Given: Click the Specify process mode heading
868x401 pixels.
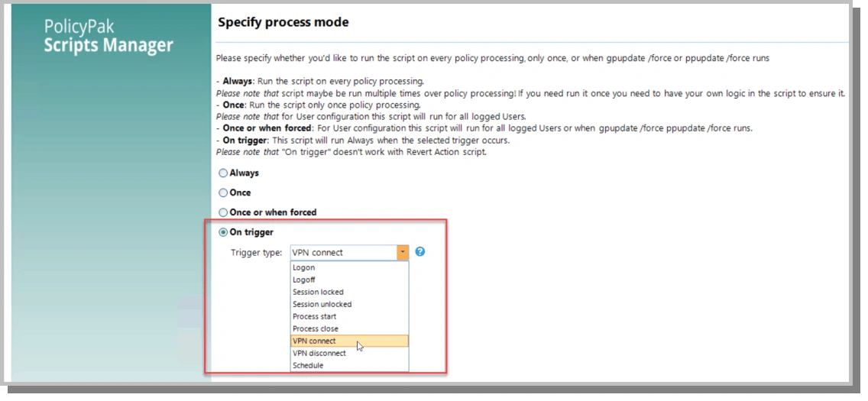Looking at the screenshot, I should pos(283,23).
